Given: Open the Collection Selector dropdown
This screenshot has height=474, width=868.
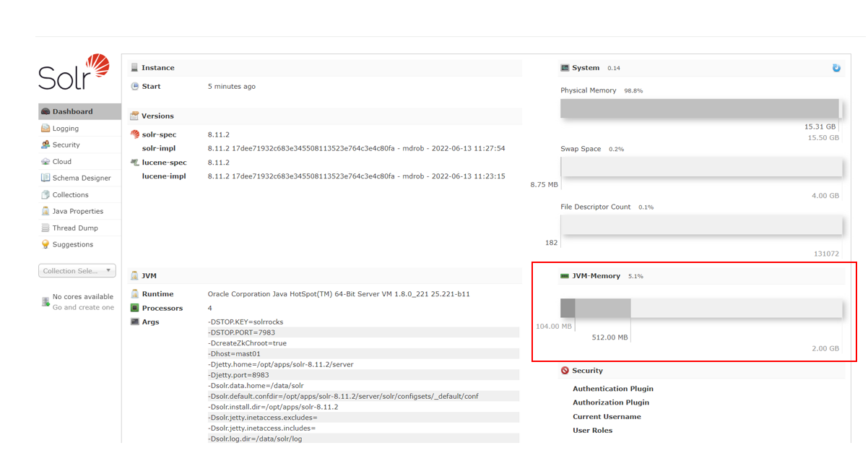Looking at the screenshot, I should pyautogui.click(x=77, y=271).
